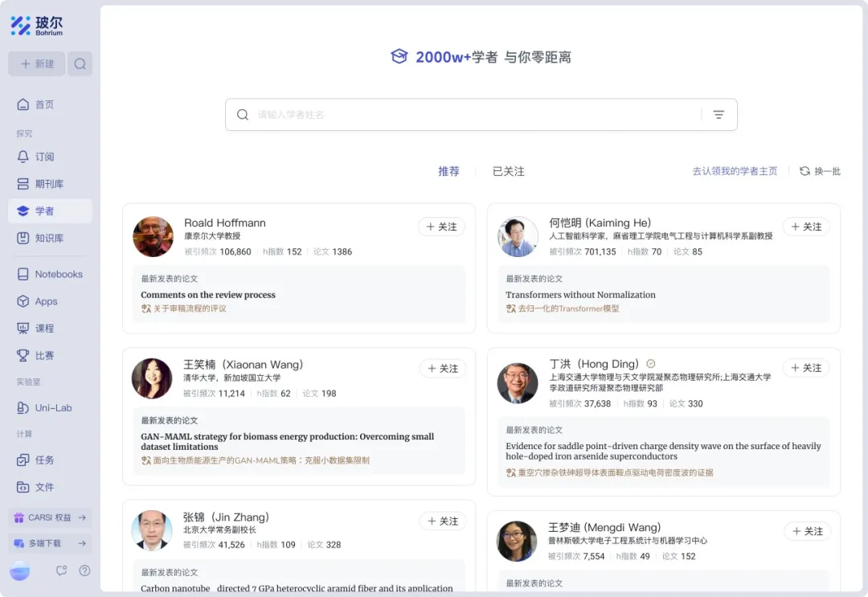The width and height of the screenshot is (868, 597).
Task: Toggle 关注 for 王笑楠 (Xiaonan Wang)
Action: [x=442, y=368]
